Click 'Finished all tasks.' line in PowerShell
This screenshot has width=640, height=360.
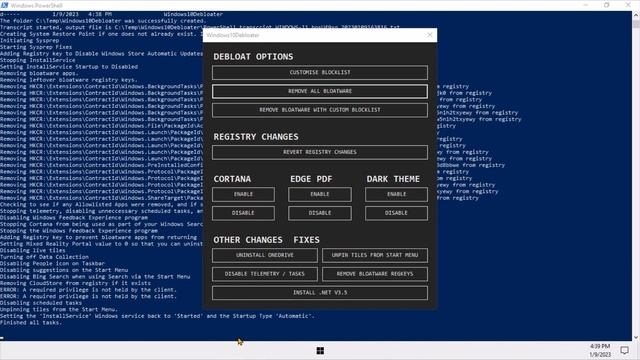(x=31, y=322)
